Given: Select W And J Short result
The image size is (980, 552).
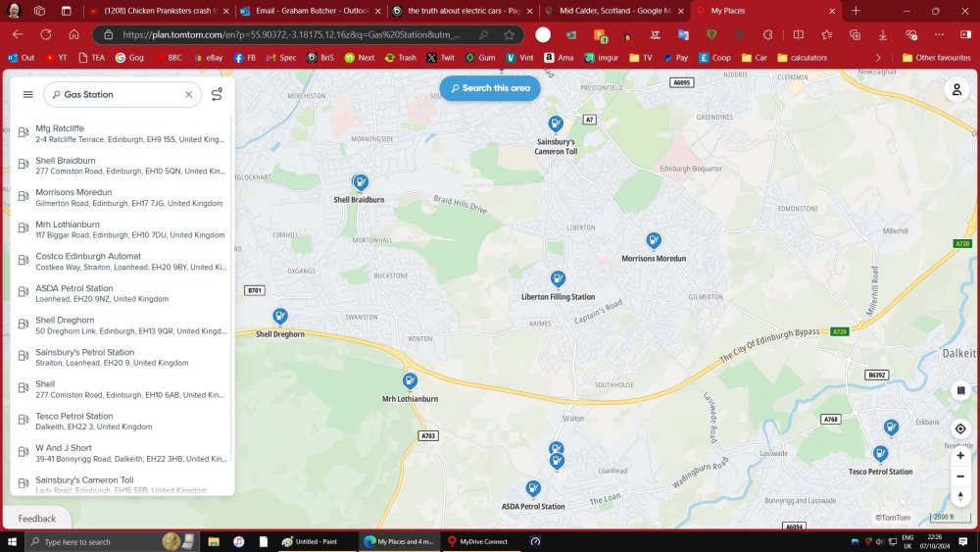Looking at the screenshot, I should coord(122,453).
